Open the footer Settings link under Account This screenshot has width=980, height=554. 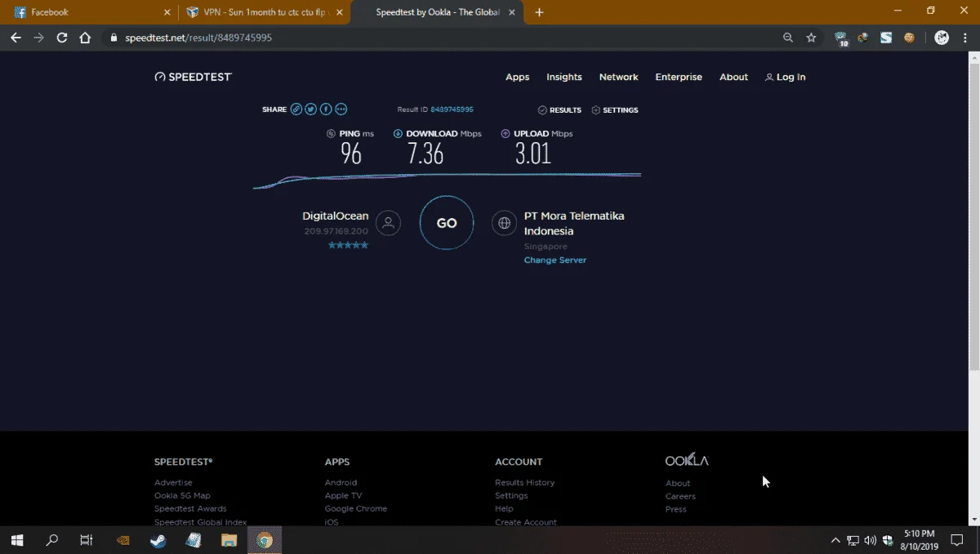pos(511,495)
